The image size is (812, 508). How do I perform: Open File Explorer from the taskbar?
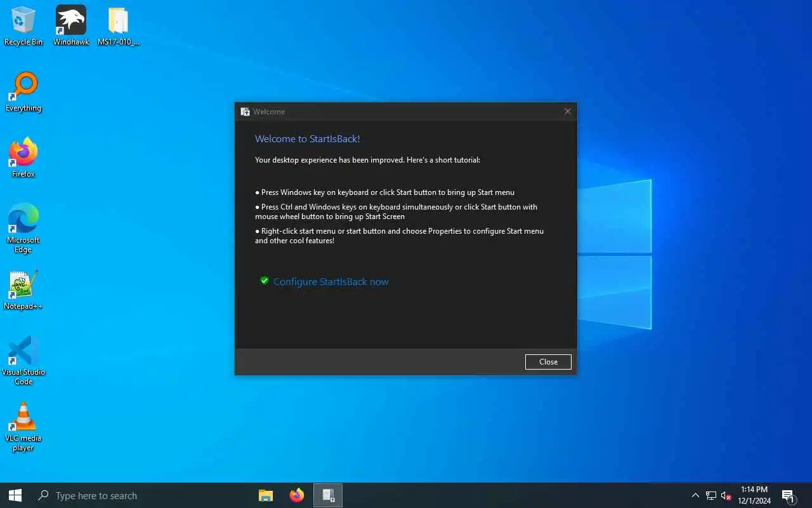point(266,495)
